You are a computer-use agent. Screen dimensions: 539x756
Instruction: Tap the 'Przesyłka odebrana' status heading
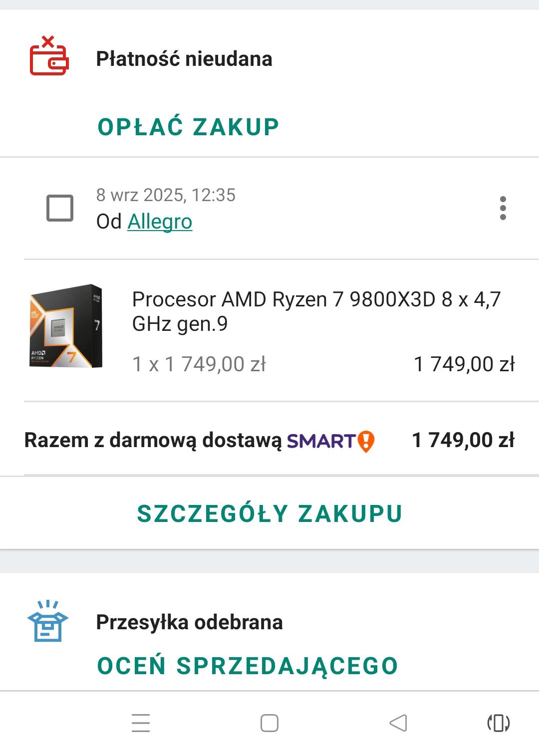click(189, 622)
